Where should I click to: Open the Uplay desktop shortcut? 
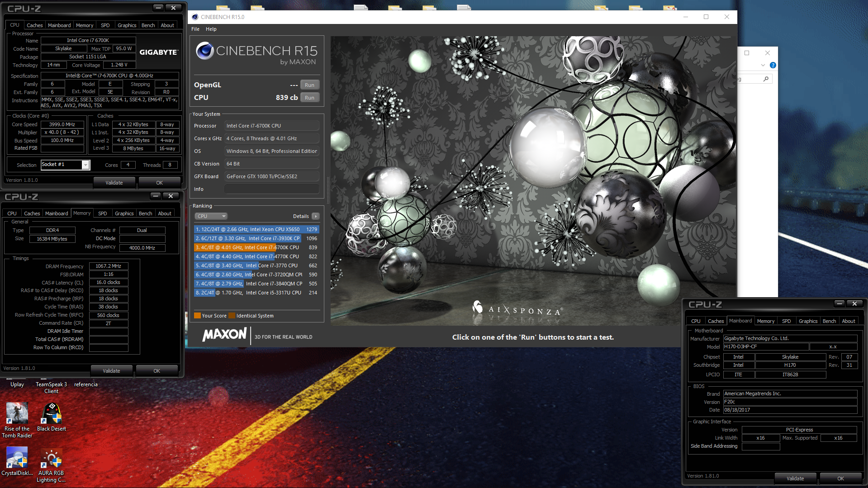click(17, 384)
